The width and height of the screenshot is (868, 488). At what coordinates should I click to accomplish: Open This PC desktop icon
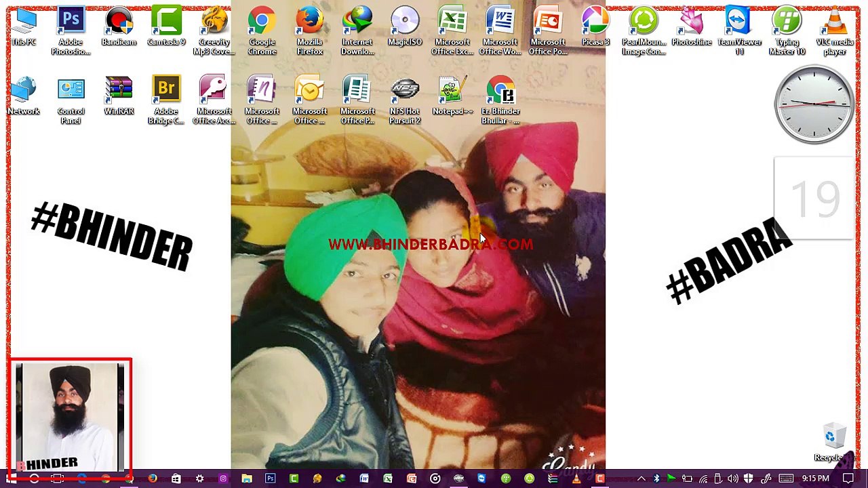point(23,27)
